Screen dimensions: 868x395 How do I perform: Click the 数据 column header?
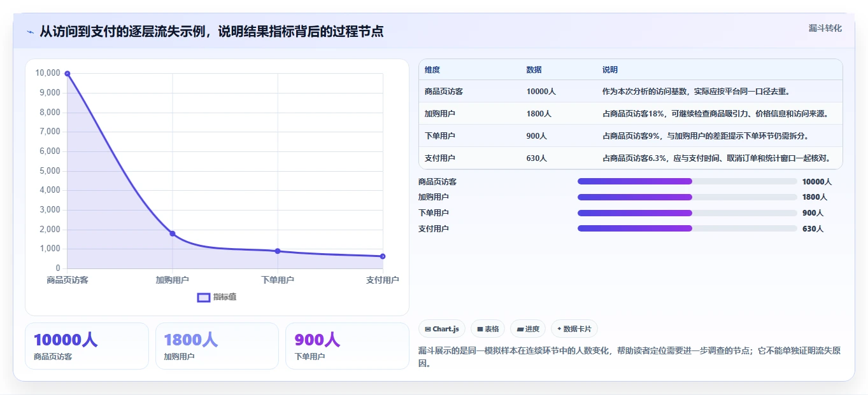(x=534, y=70)
